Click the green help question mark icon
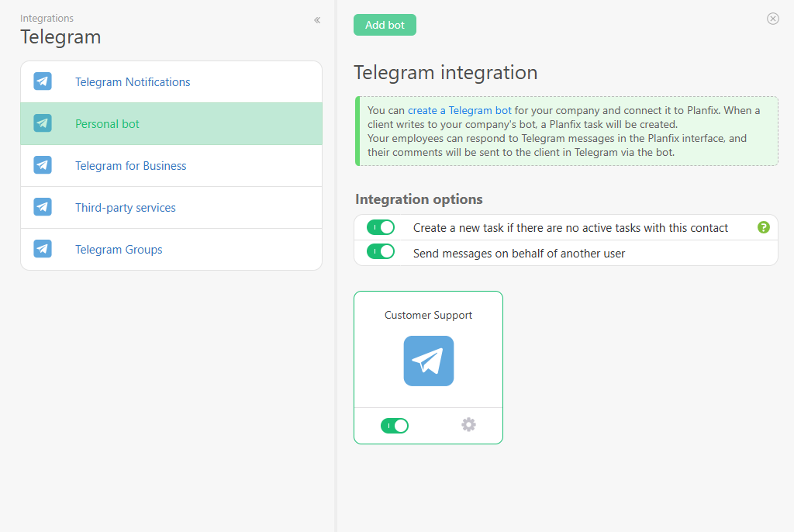The height and width of the screenshot is (532, 794). coord(764,227)
